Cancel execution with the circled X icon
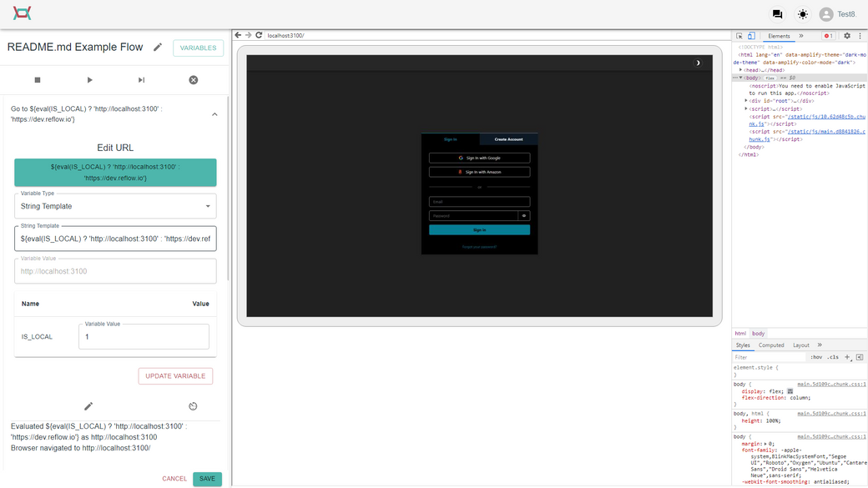This screenshot has width=868, height=488. click(193, 79)
